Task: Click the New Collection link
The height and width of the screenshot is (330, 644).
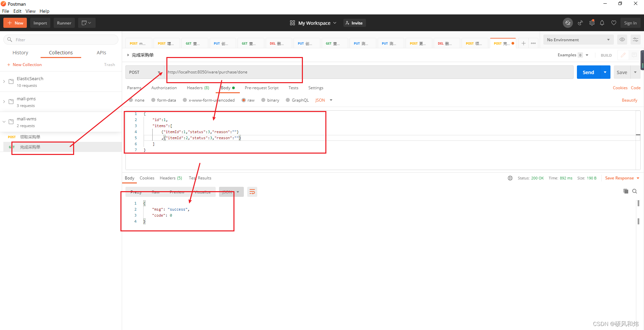Action: pos(24,65)
